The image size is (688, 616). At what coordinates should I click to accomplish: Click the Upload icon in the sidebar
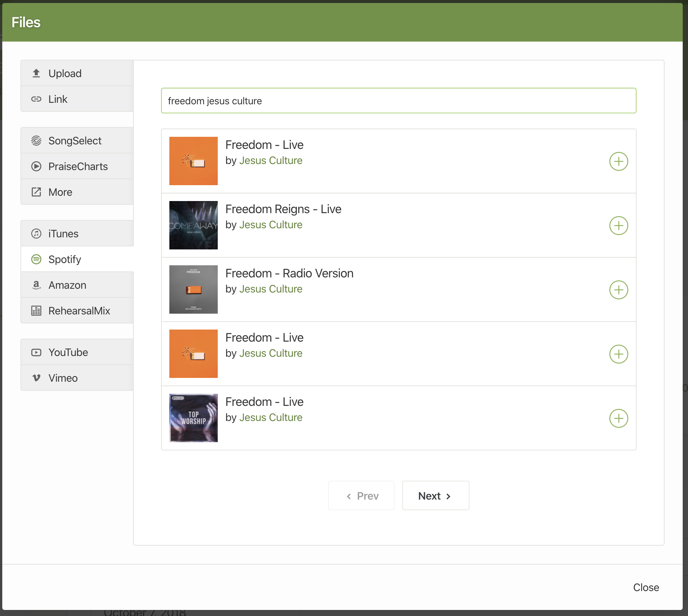(x=36, y=73)
